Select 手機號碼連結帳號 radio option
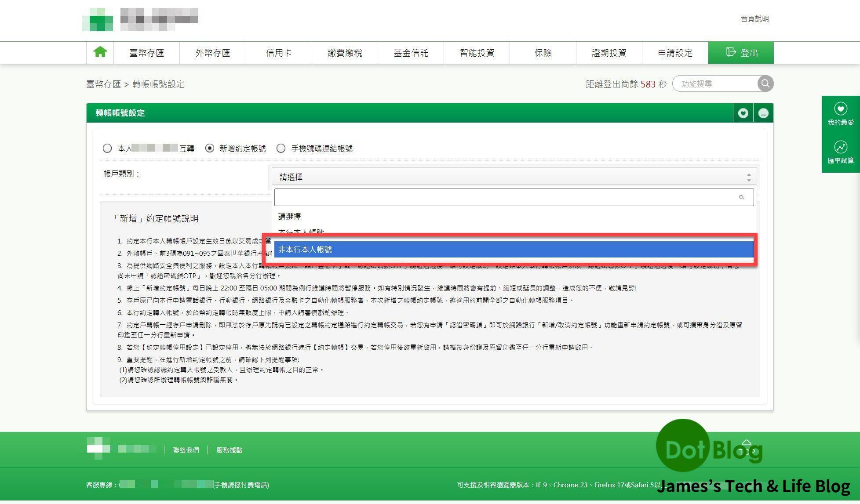 pyautogui.click(x=281, y=149)
